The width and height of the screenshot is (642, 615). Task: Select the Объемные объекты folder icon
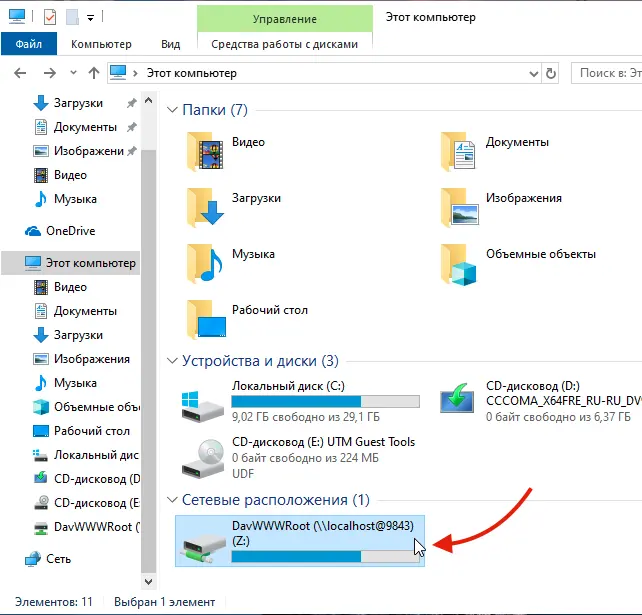click(x=459, y=265)
